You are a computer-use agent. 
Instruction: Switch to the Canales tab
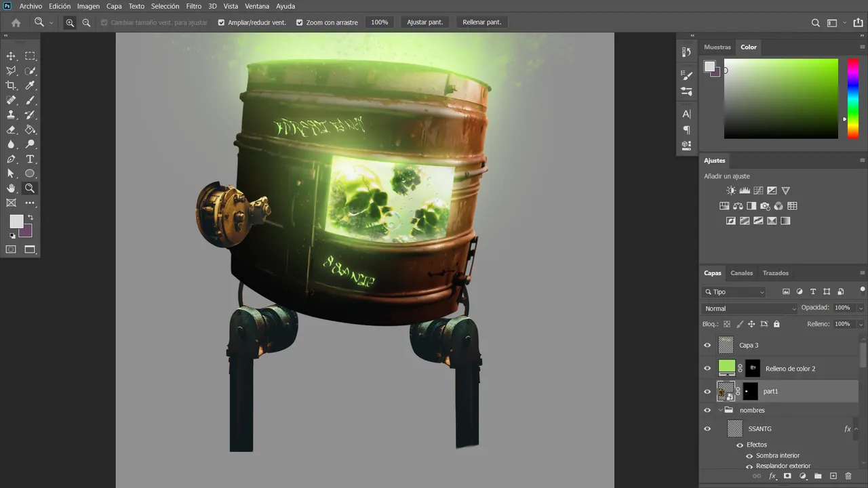[x=741, y=273]
